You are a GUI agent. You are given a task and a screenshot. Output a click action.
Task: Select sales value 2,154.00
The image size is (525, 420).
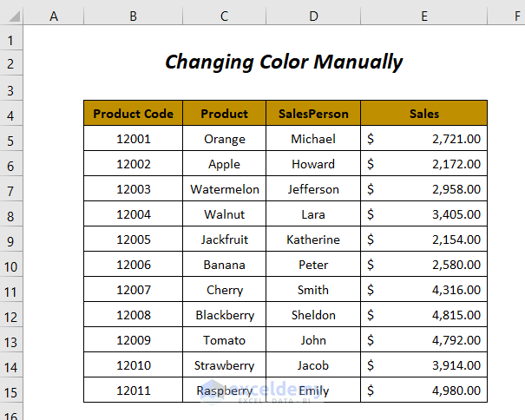(424, 239)
